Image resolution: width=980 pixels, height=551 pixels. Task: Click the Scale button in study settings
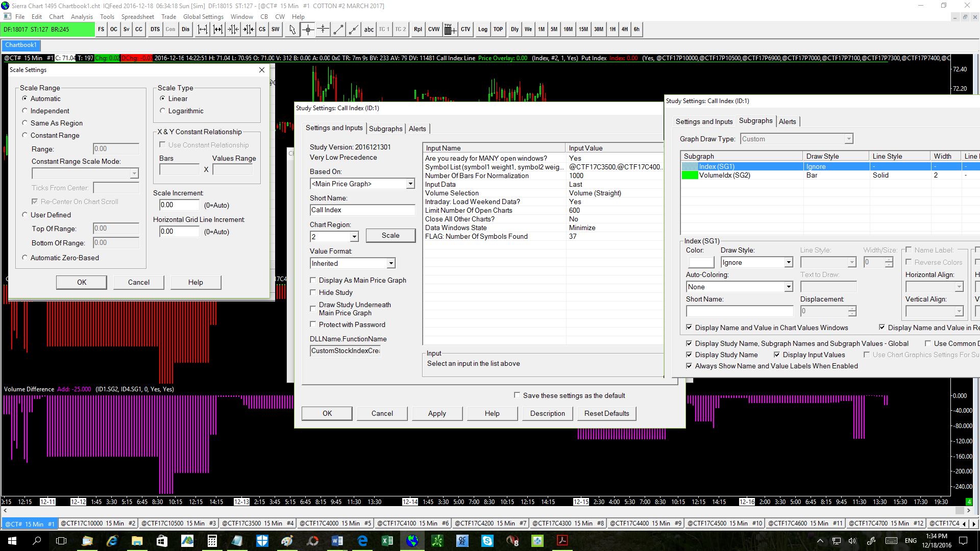point(390,235)
